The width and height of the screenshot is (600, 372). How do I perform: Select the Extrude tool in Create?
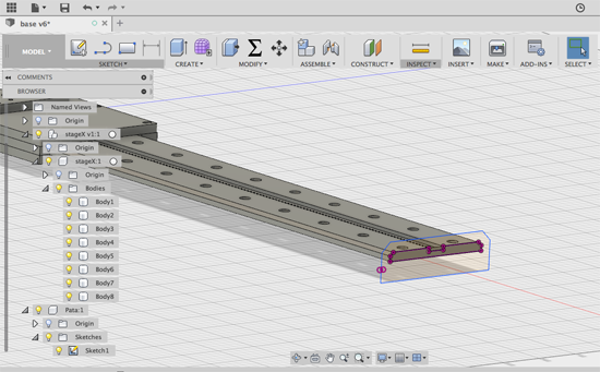click(x=178, y=47)
